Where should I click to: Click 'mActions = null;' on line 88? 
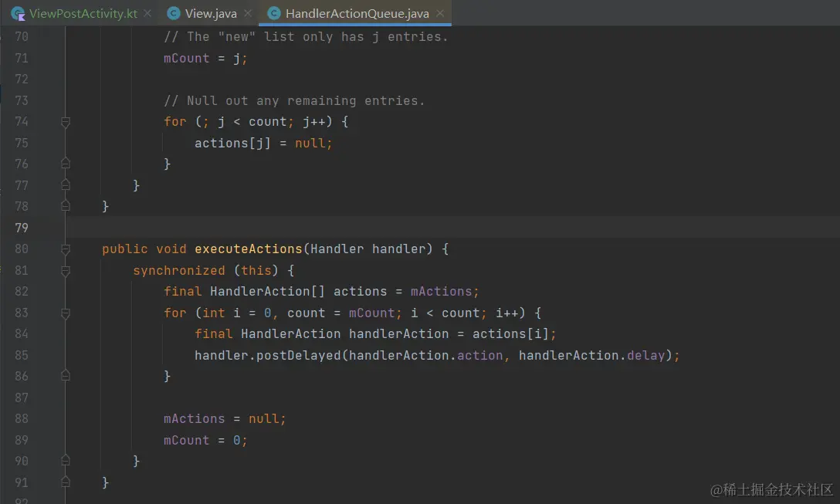[x=225, y=419]
